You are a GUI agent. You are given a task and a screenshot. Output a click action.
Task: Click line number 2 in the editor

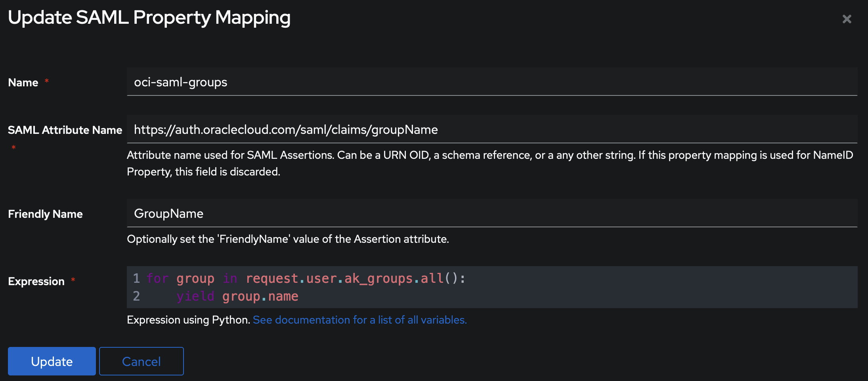[136, 296]
